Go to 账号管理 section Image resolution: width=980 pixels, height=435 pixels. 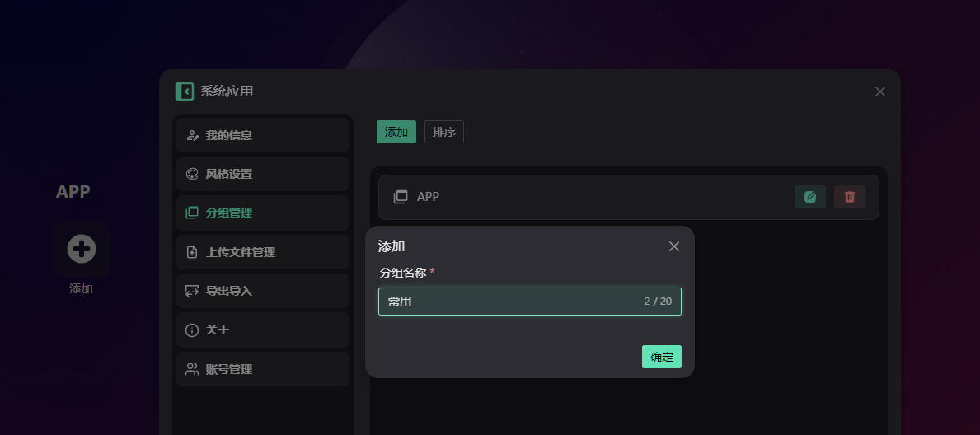229,369
